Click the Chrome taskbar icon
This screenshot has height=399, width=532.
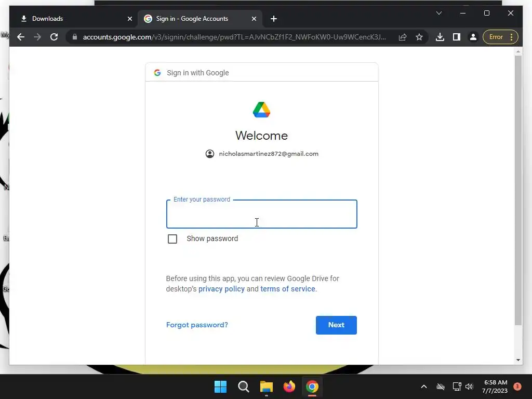click(312, 387)
